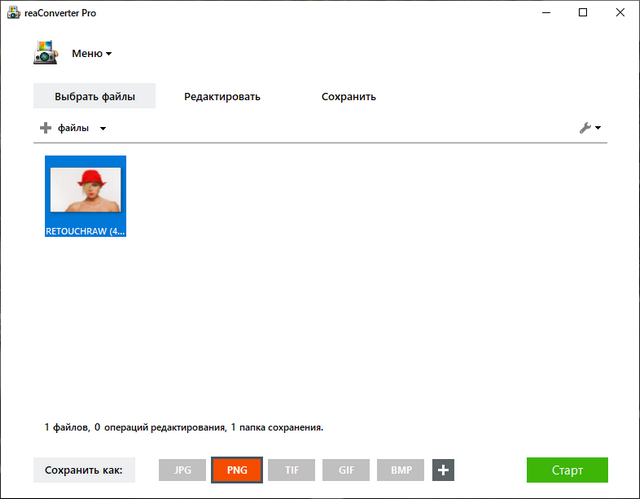The height and width of the screenshot is (499, 640).
Task: Expand the файлы dropdown arrow
Action: (103, 129)
